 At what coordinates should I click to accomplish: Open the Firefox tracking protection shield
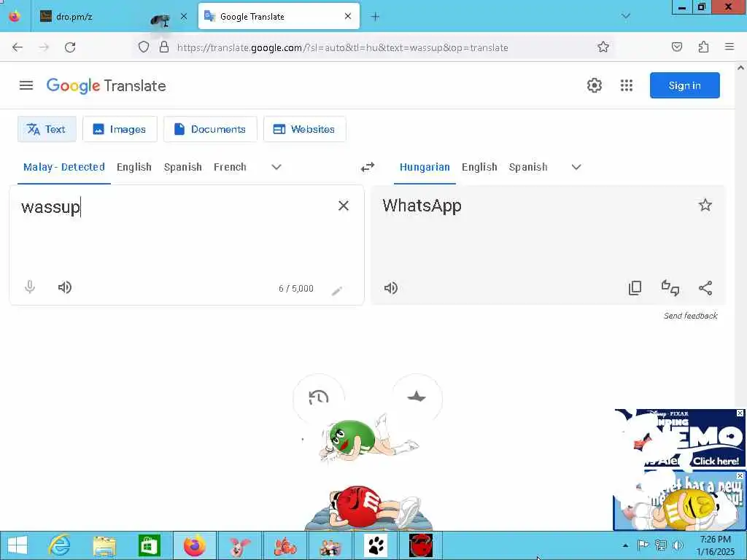pyautogui.click(x=144, y=47)
